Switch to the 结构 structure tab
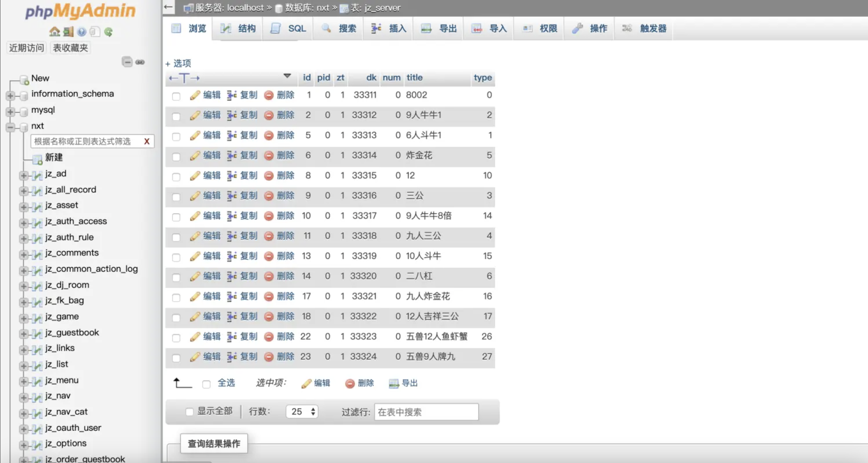Viewport: 868px width, 463px height. click(237, 29)
